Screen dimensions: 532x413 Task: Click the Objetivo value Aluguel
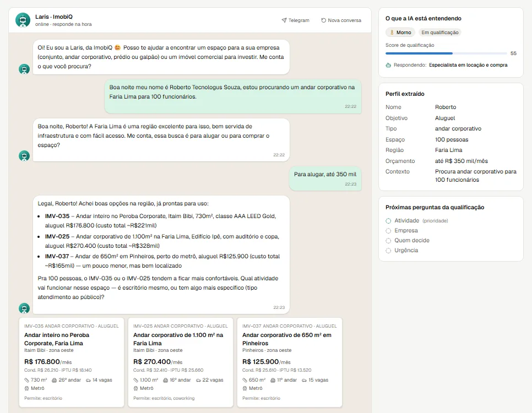(445, 118)
